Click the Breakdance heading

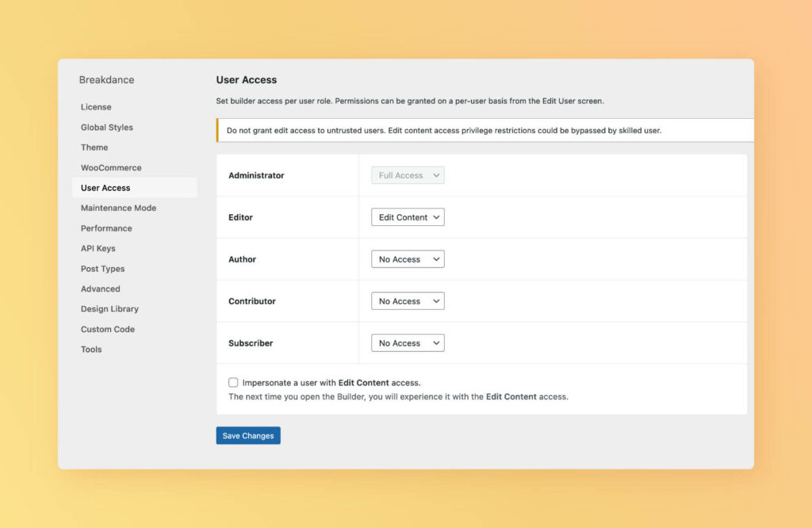coord(107,79)
